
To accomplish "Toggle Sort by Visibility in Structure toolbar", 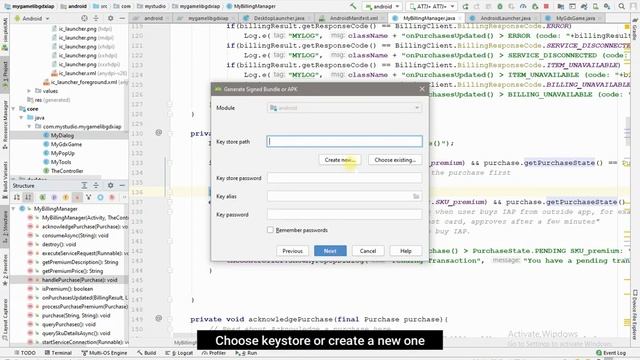I will 17,197.
